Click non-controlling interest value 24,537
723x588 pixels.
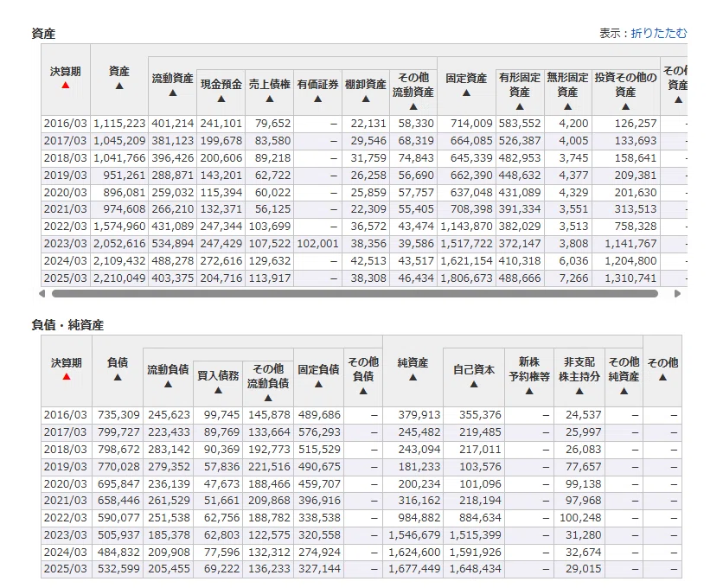[584, 415]
